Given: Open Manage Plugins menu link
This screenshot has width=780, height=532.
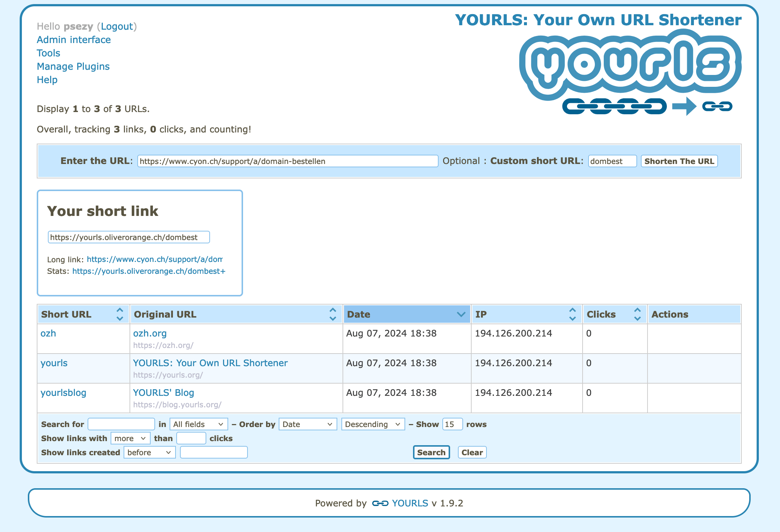Looking at the screenshot, I should [73, 66].
